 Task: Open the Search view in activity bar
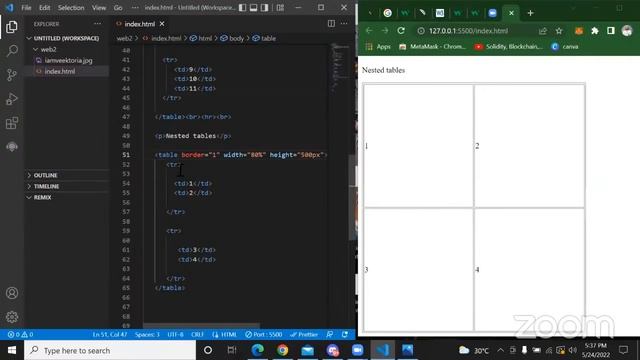pos(12,51)
